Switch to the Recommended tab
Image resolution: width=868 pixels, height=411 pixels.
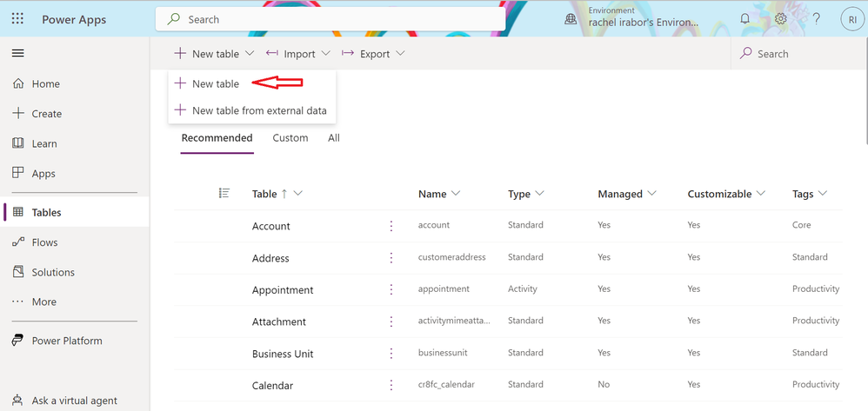pos(217,138)
